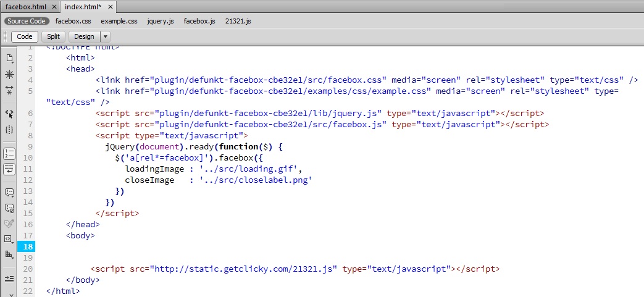Click line number 8 in the gutter
Image resolution: width=644 pixels, height=297 pixels.
pyautogui.click(x=30, y=136)
